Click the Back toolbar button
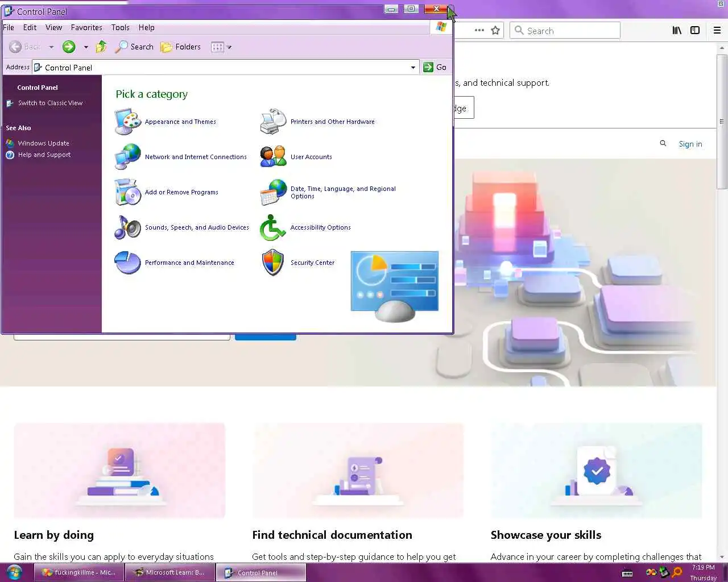Image resolution: width=728 pixels, height=582 pixels. 25,47
